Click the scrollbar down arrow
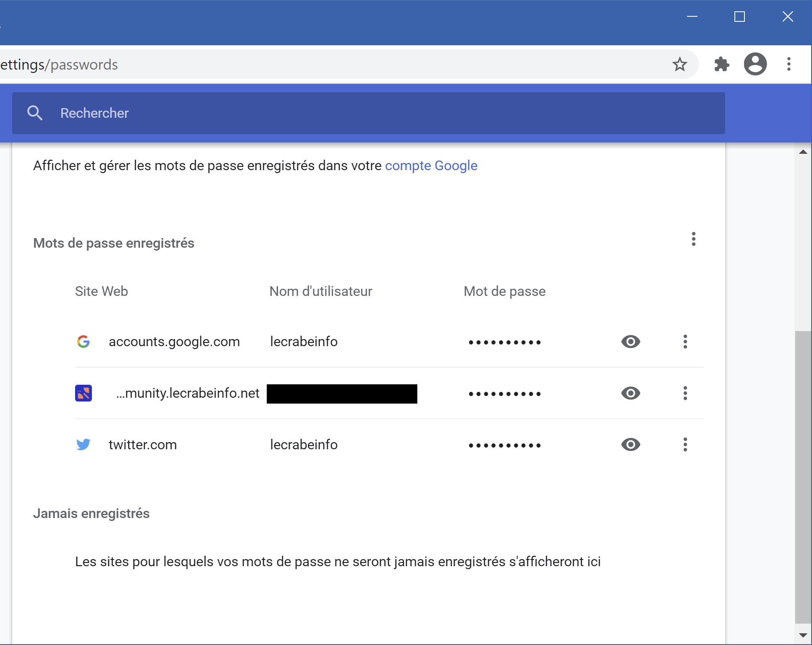Viewport: 812px width, 645px height. pos(803,635)
